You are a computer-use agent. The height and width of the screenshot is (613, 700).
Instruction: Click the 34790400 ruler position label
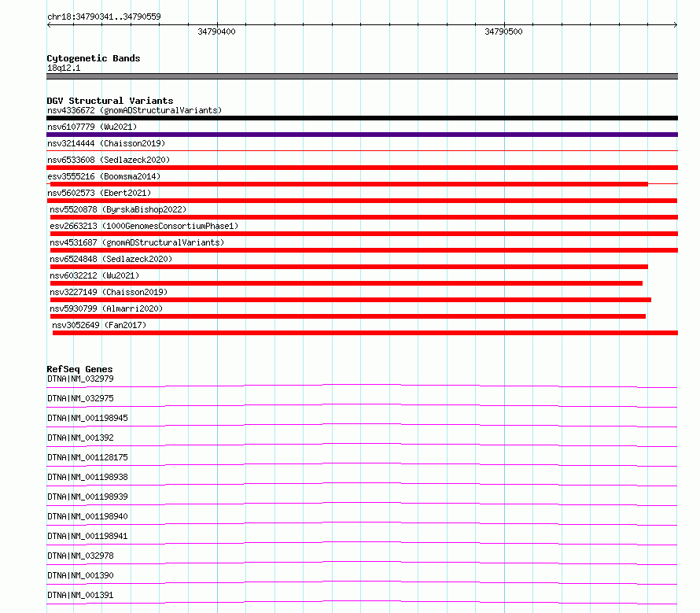coord(216,31)
